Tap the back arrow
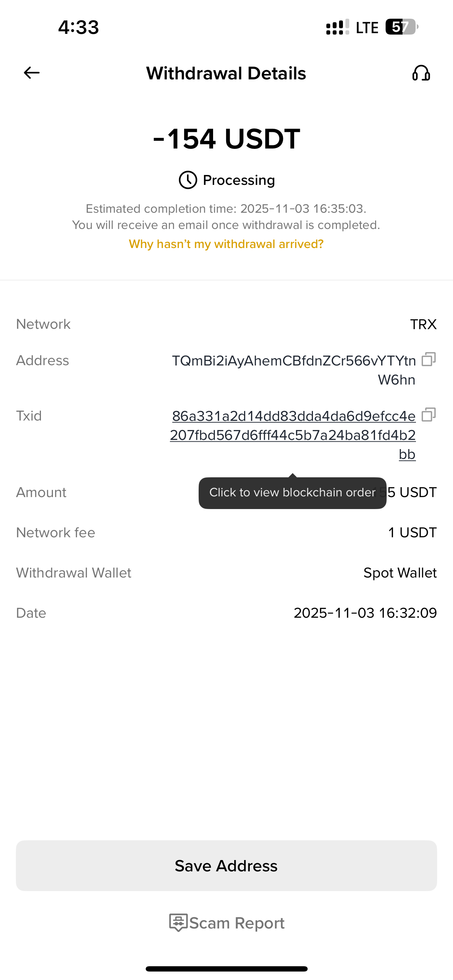The image size is (453, 980). click(x=31, y=73)
